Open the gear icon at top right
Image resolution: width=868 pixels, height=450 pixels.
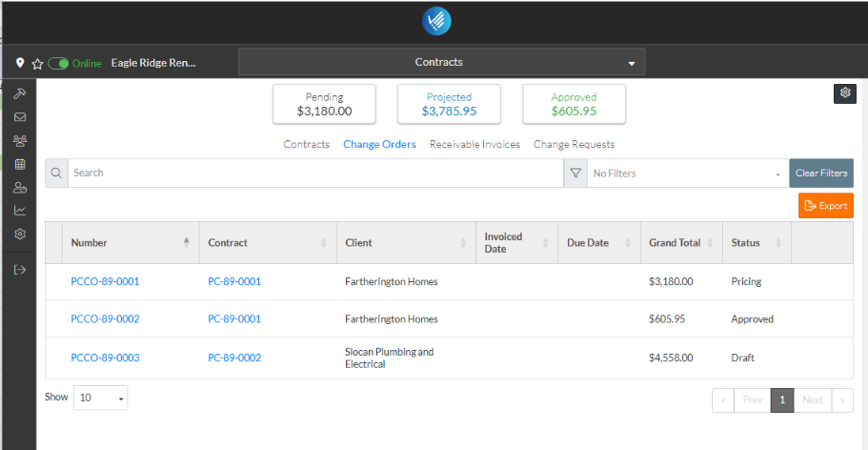[x=843, y=92]
